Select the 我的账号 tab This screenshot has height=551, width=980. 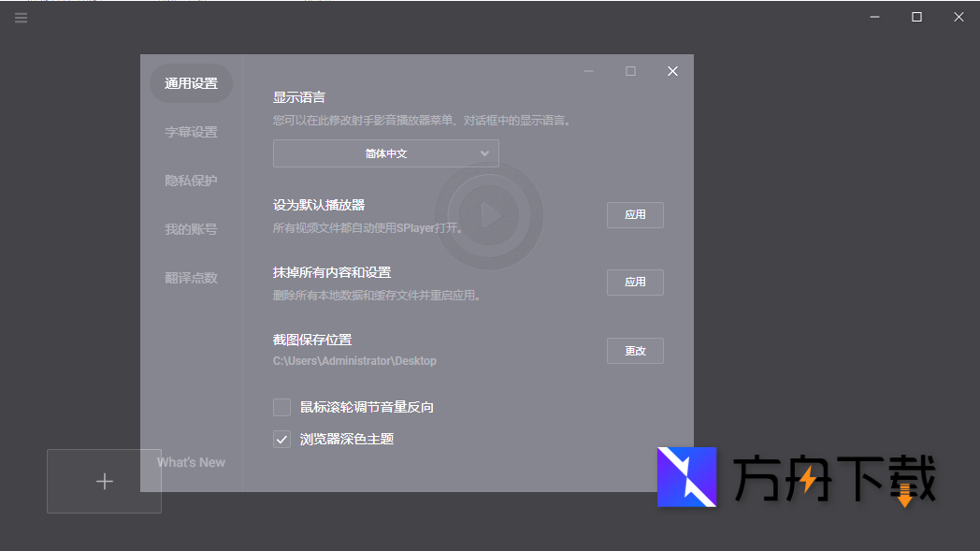coord(191,228)
